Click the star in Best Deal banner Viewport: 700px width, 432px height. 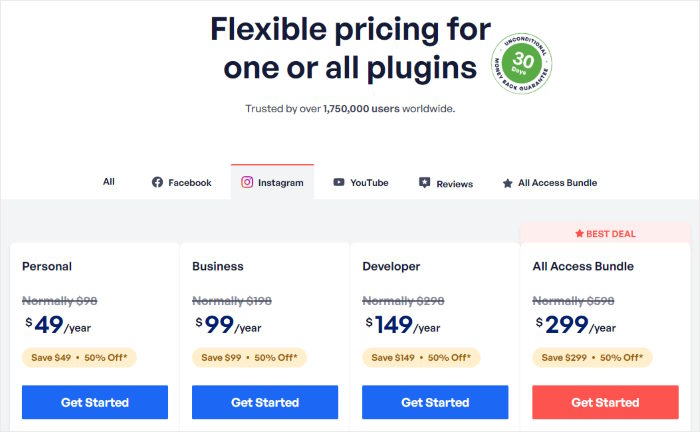tap(579, 234)
